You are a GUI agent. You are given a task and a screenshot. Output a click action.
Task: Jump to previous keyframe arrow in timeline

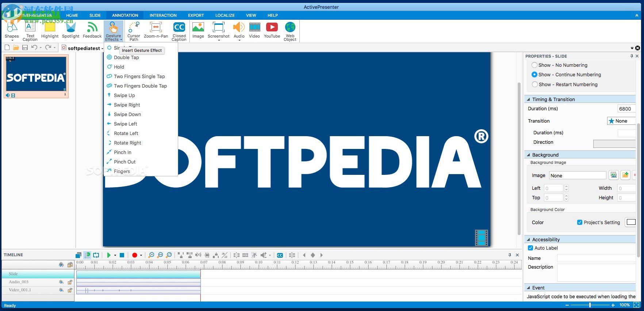pyautogui.click(x=304, y=255)
